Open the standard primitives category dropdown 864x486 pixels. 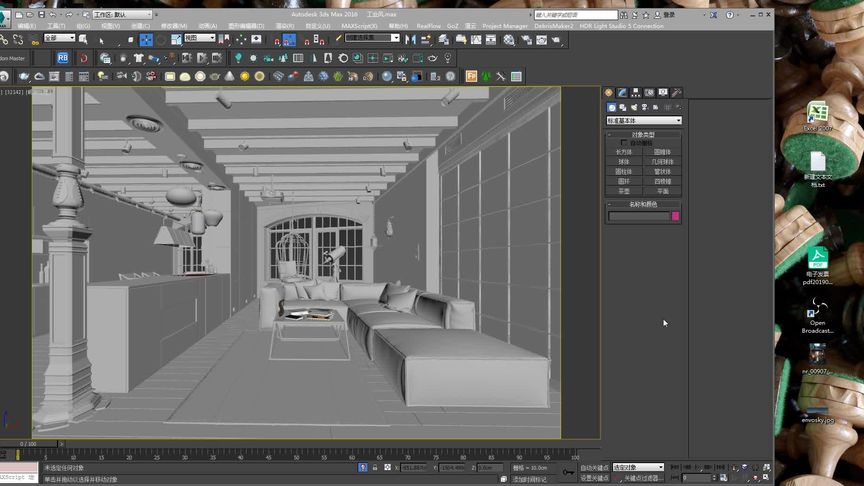[x=644, y=120]
